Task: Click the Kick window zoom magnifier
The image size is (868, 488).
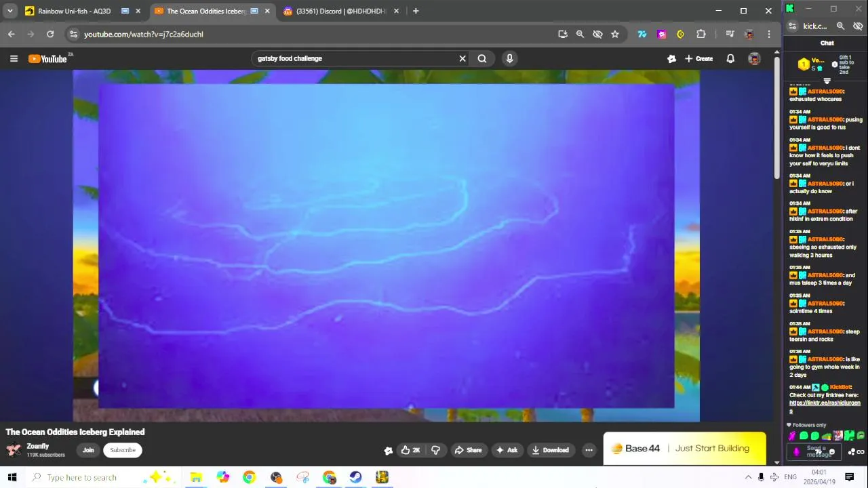Action: click(840, 26)
